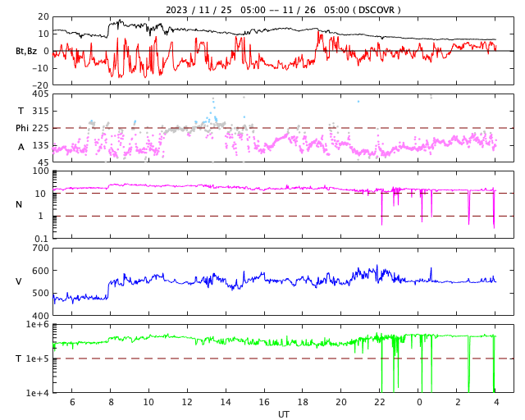Click the '1e+4' temperature tick label
This screenshot has height=420, width=525.
pyautogui.click(x=38, y=393)
